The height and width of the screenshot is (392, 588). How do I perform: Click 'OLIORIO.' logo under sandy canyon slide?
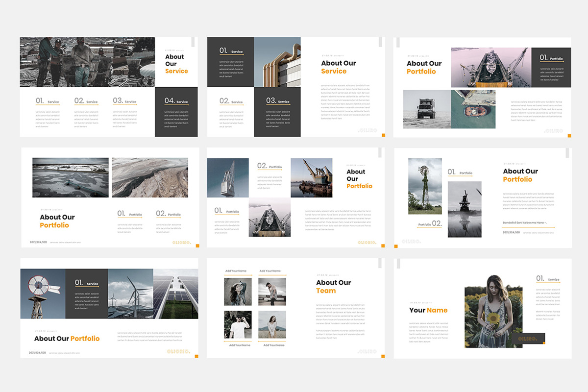click(181, 243)
